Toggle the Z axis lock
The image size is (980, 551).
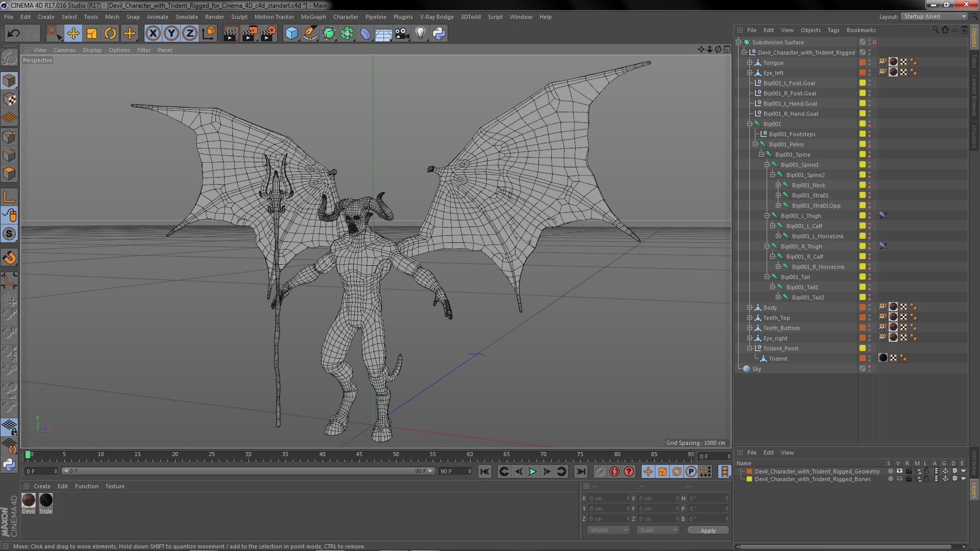point(190,34)
